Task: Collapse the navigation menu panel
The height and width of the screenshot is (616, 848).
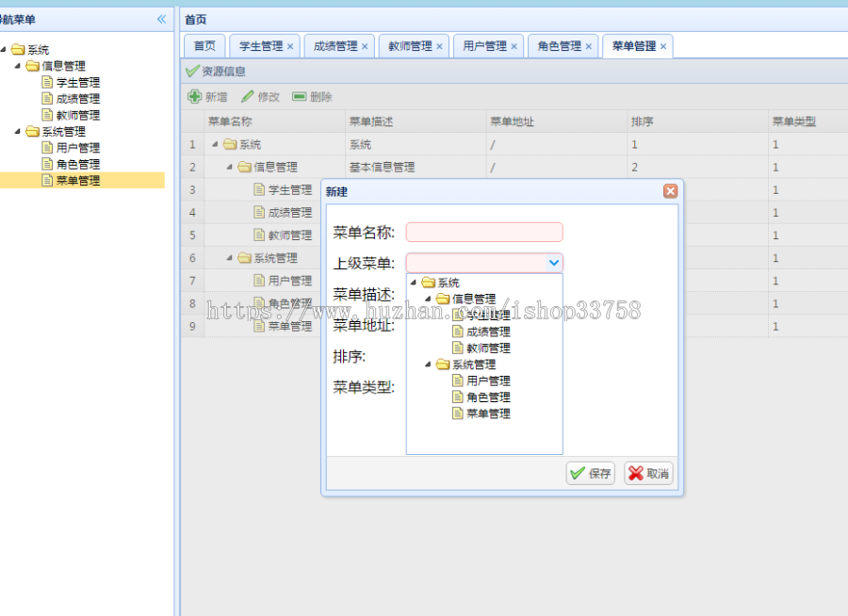Action: tap(161, 20)
